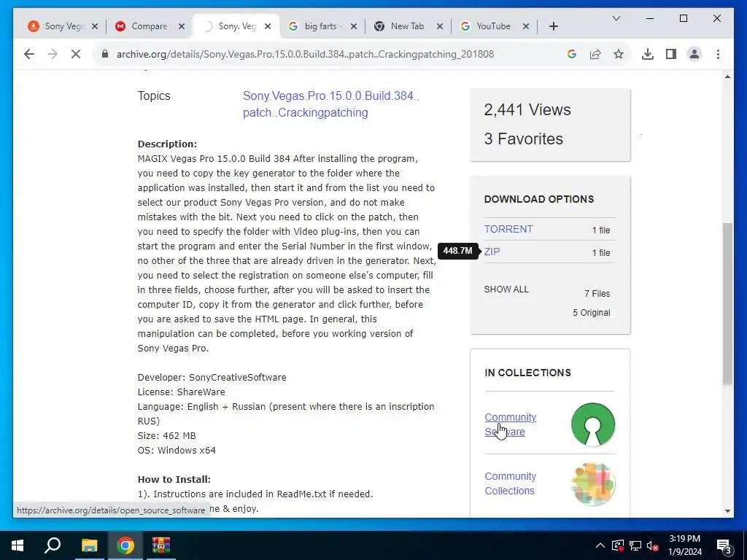Click the OS: Windows x64 text

tap(177, 451)
